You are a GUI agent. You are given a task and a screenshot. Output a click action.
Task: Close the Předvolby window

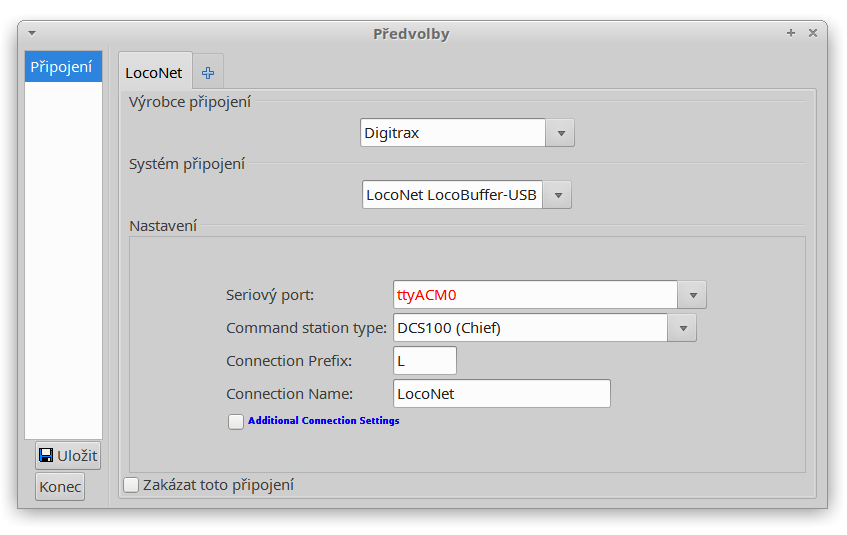pyautogui.click(x=812, y=34)
